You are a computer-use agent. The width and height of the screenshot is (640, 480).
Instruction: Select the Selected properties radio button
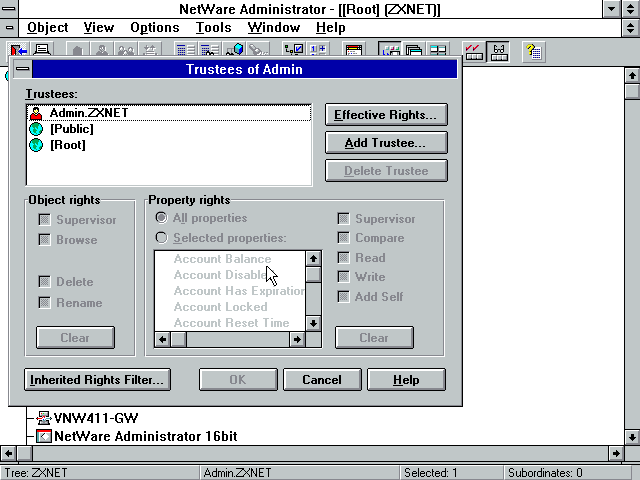pos(161,238)
